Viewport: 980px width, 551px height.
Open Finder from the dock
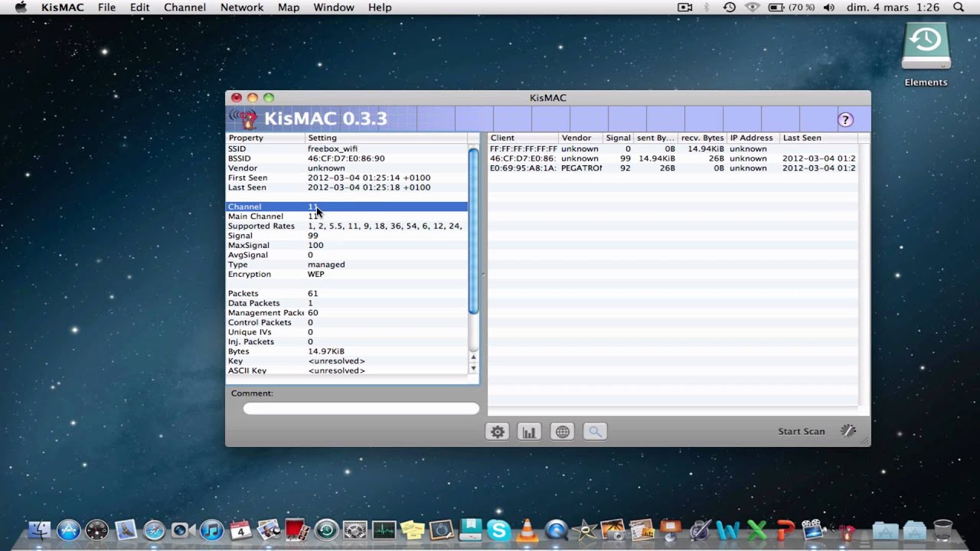tap(39, 530)
